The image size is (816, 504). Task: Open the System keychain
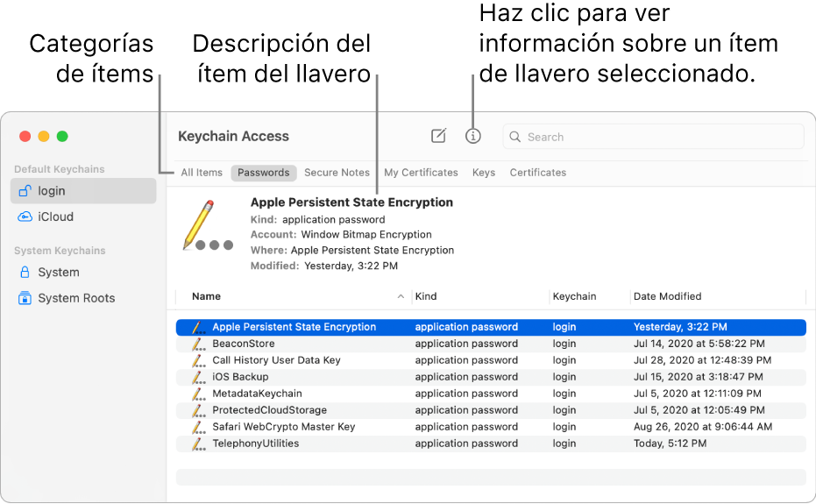(83, 272)
